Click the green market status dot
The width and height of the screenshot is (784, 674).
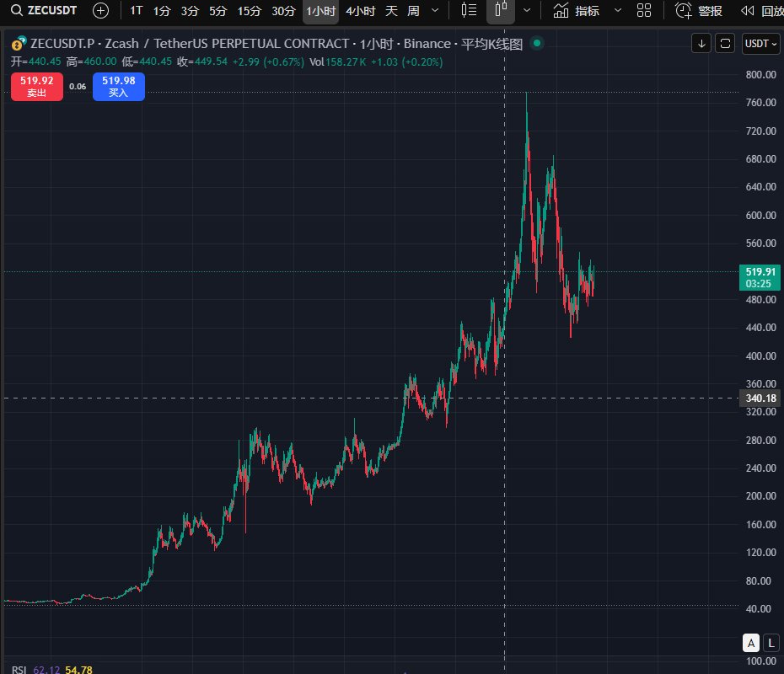pos(537,43)
